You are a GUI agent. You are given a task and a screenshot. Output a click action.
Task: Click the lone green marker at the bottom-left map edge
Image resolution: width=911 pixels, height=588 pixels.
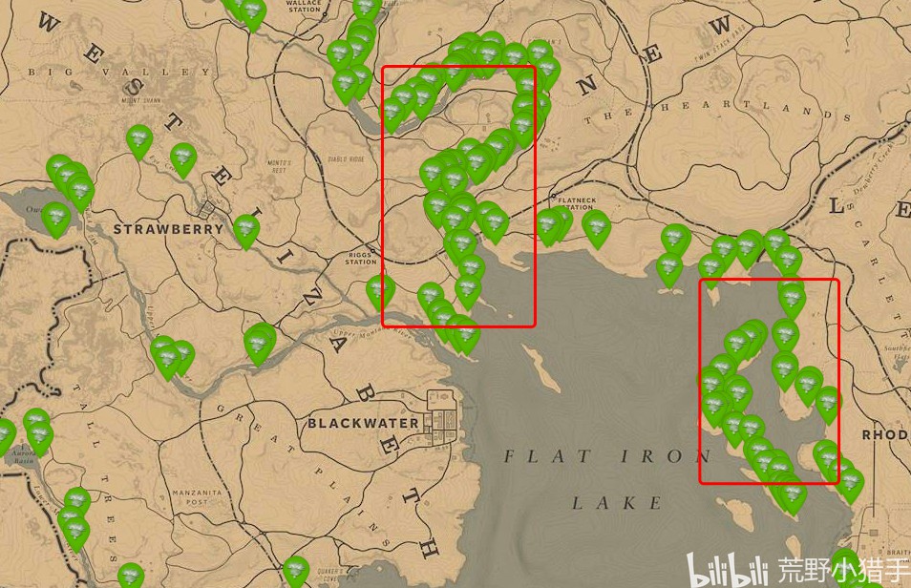131,576
